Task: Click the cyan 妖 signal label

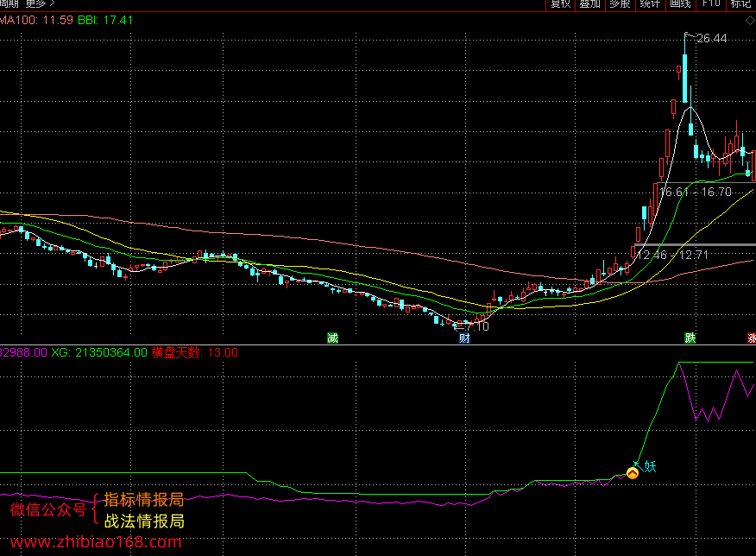Action: coord(650,466)
